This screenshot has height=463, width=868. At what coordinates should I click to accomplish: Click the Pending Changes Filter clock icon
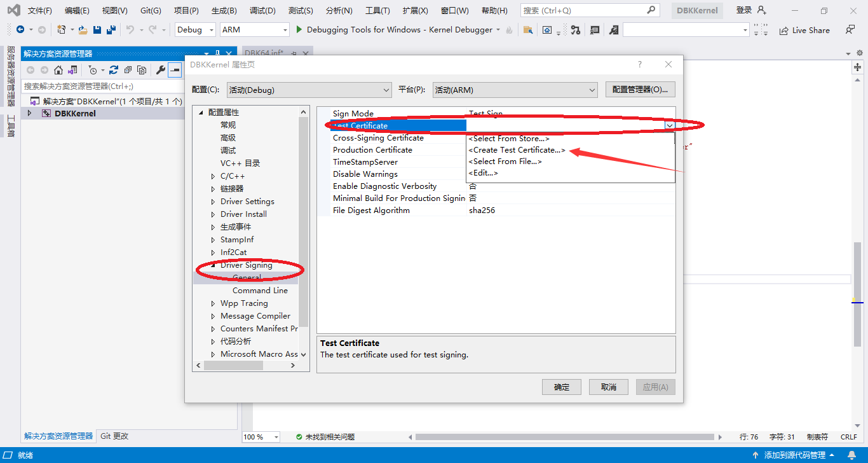click(x=93, y=70)
